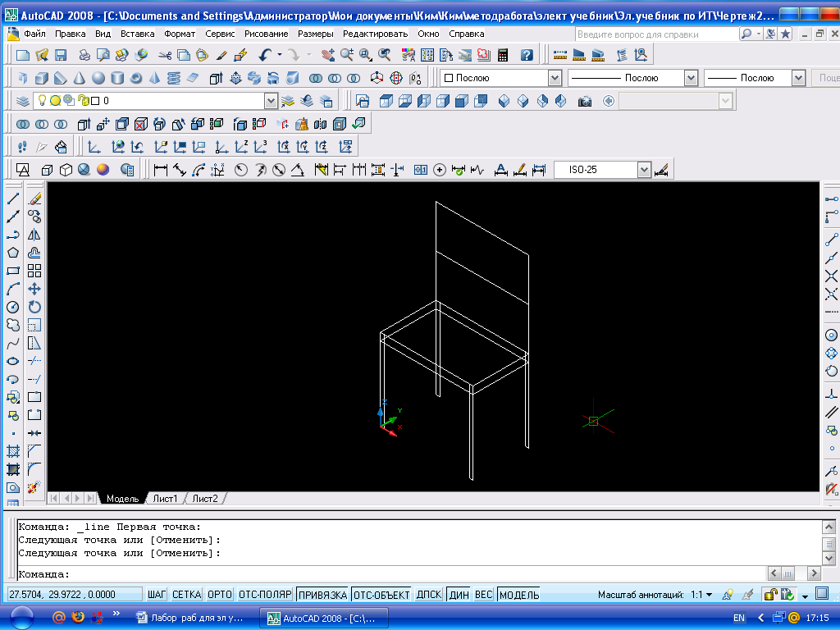840x630 pixels.
Task: Open the Редактировать menu
Action: (x=375, y=34)
